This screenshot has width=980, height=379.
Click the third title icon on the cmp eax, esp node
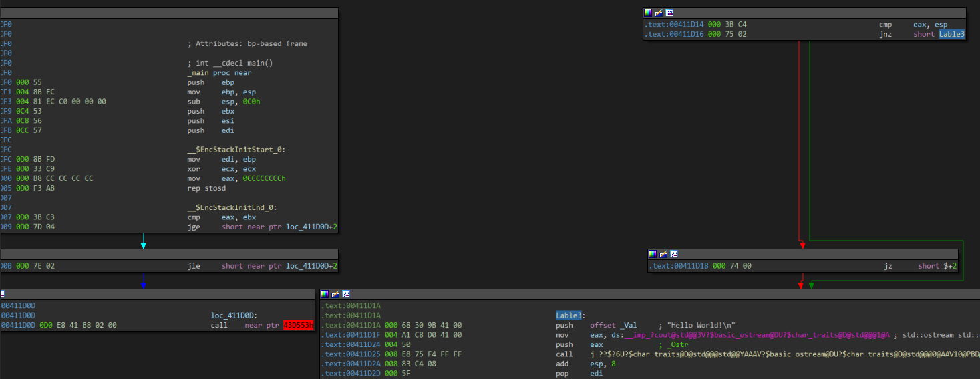[669, 13]
